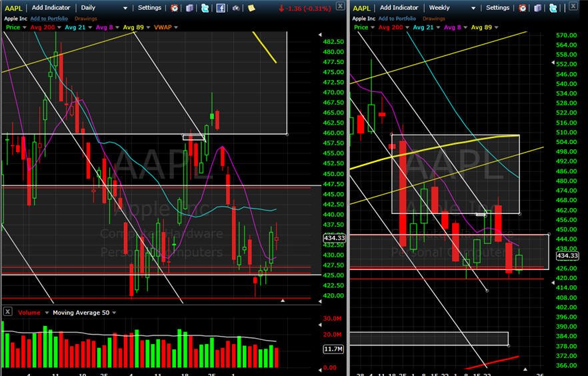
Task: Open Drawings in Daily chart
Action: [x=85, y=19]
